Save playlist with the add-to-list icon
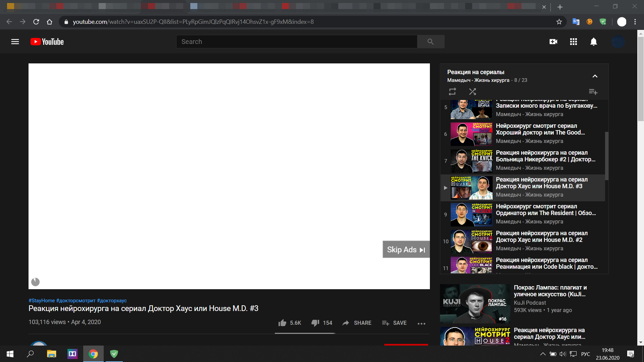 (593, 92)
